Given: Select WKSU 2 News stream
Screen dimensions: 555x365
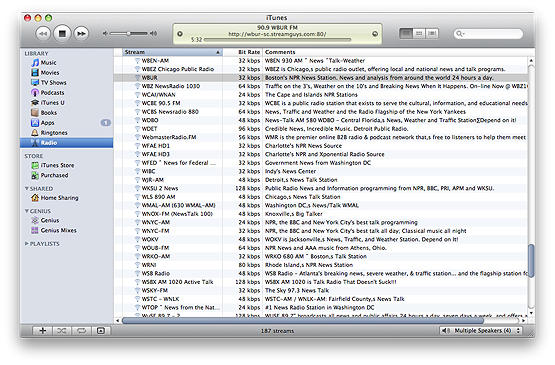Looking at the screenshot, I should tap(320, 188).
